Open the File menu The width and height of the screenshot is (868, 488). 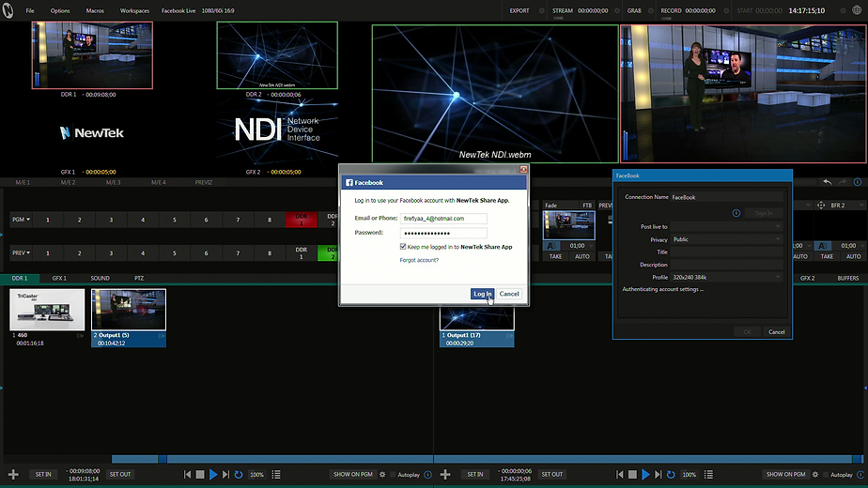(30, 10)
